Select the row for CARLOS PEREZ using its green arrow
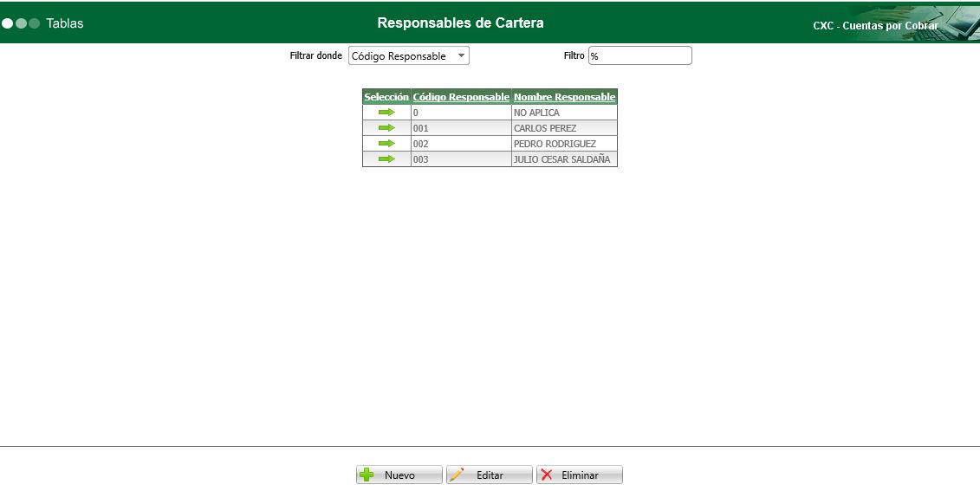 [x=386, y=127]
